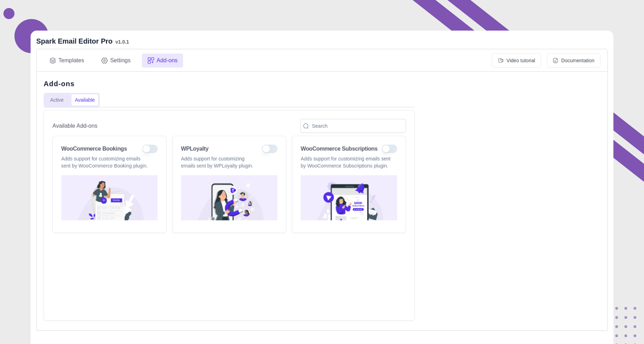Open the Video tutorial button
This screenshot has width=644, height=344.
coord(516,60)
